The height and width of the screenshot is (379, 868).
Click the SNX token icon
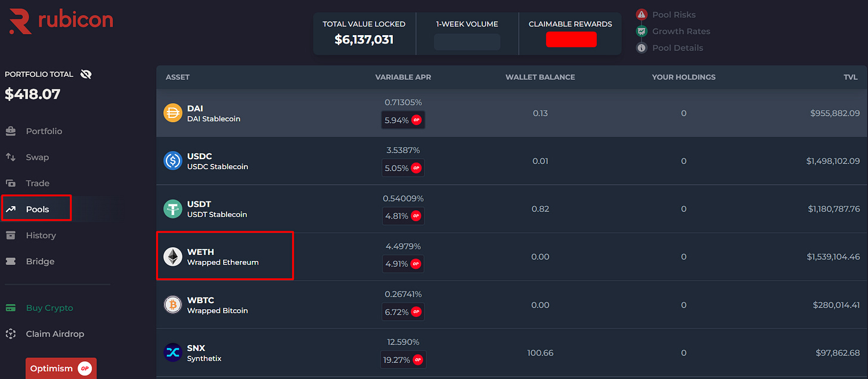(173, 353)
